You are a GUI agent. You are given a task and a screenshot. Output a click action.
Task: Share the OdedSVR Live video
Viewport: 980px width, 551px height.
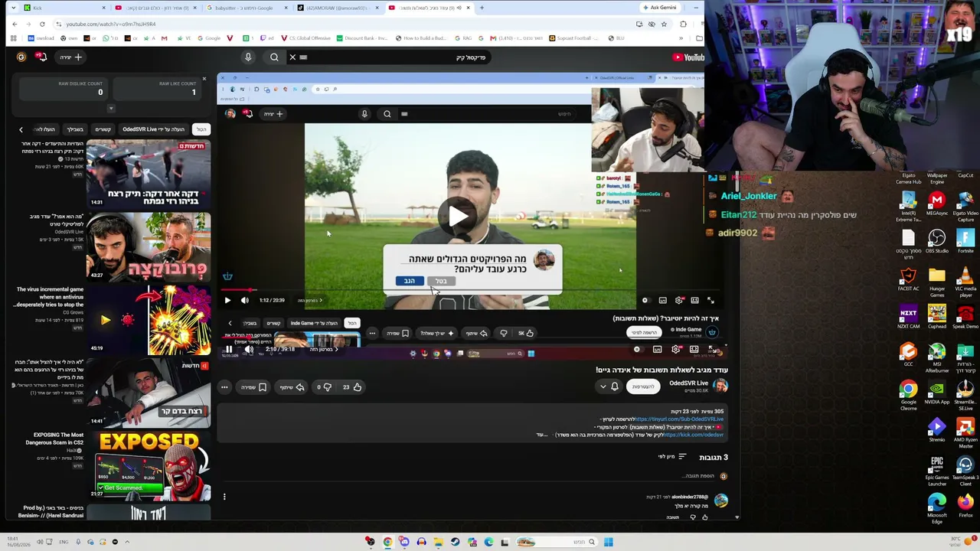[x=291, y=387]
